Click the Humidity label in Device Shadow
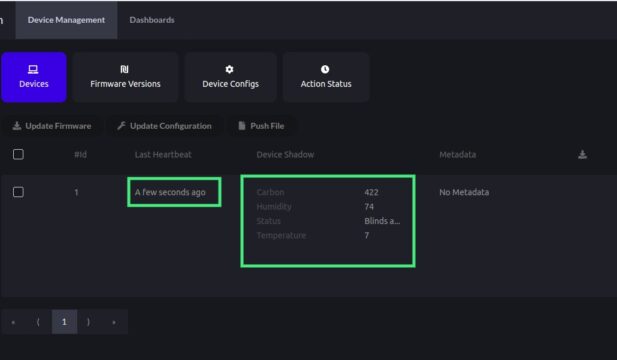 [274, 207]
